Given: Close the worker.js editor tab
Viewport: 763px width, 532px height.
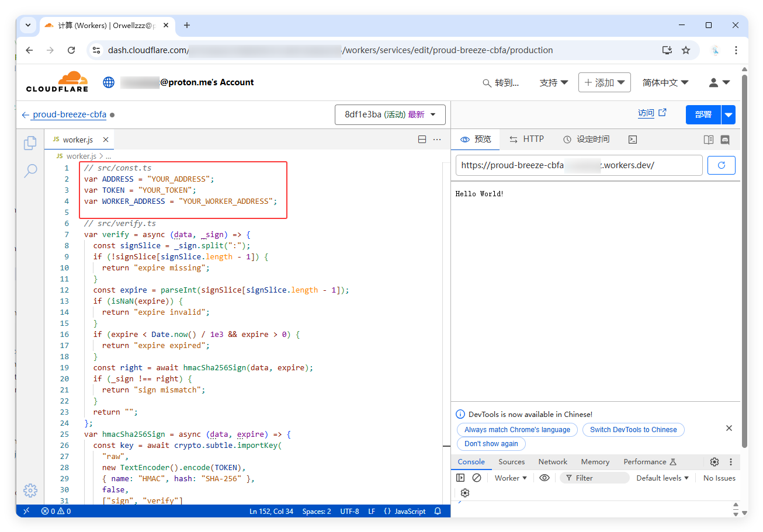Looking at the screenshot, I should click(106, 140).
